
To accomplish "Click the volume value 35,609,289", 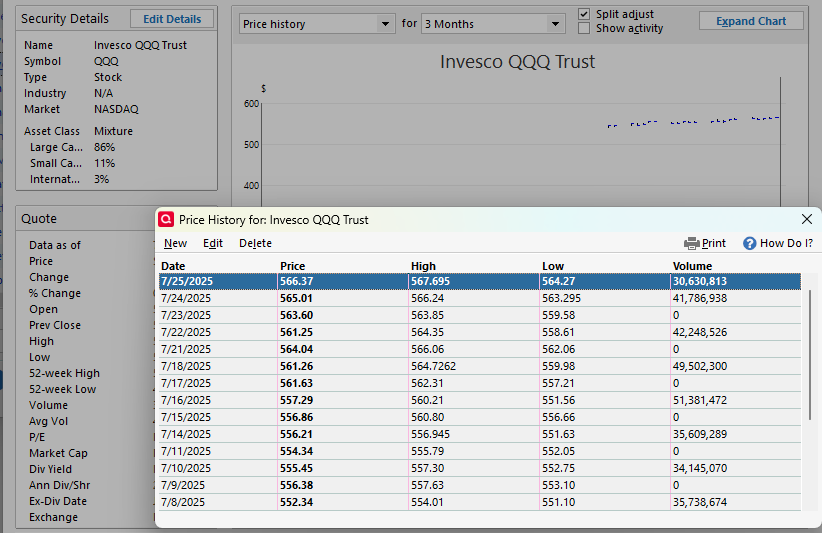I will pos(700,434).
